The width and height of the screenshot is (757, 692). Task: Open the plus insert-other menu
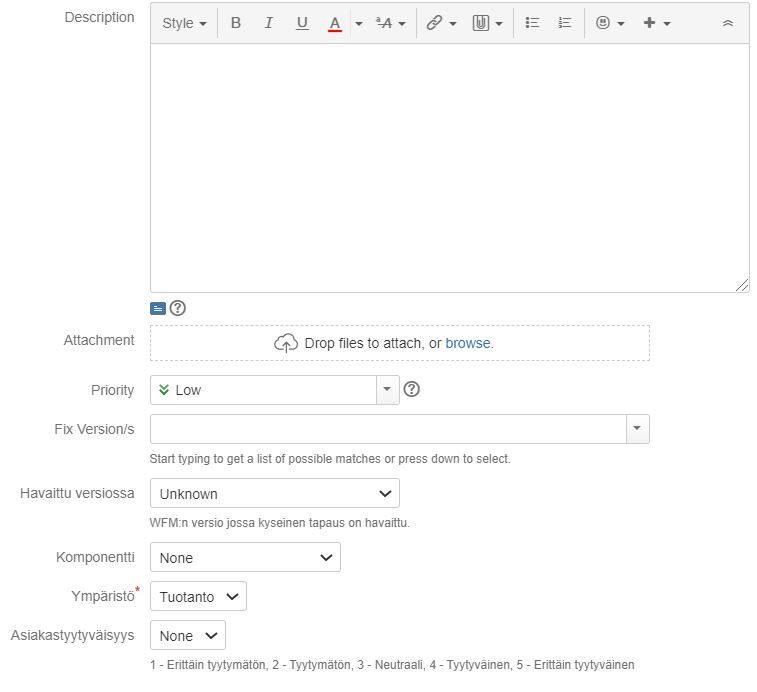click(x=657, y=23)
